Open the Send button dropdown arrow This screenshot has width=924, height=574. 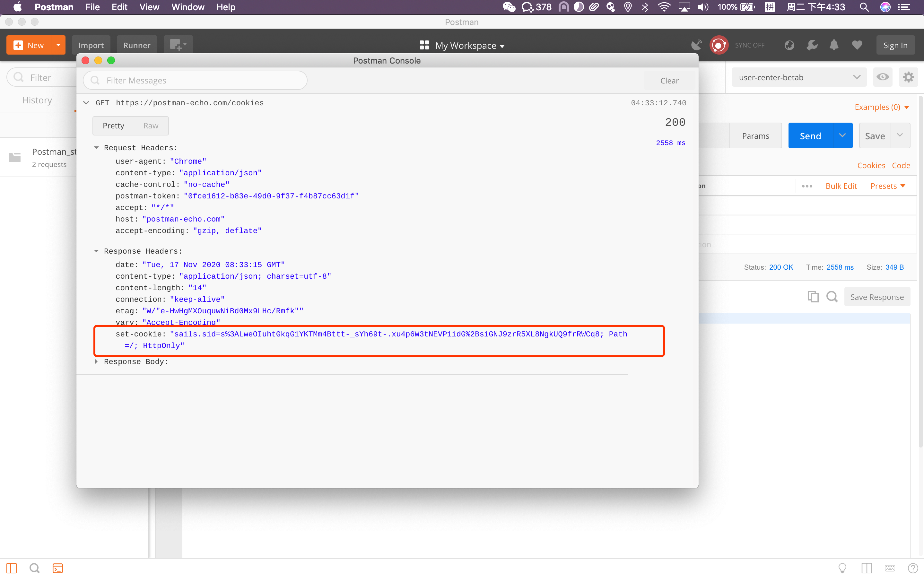842,135
